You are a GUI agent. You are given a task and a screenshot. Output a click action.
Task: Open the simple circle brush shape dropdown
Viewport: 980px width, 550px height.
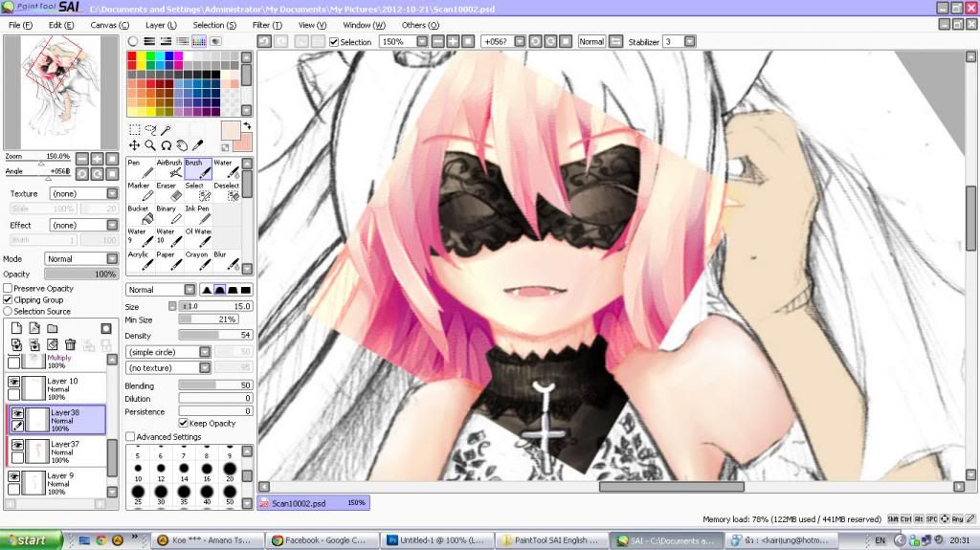coord(205,352)
